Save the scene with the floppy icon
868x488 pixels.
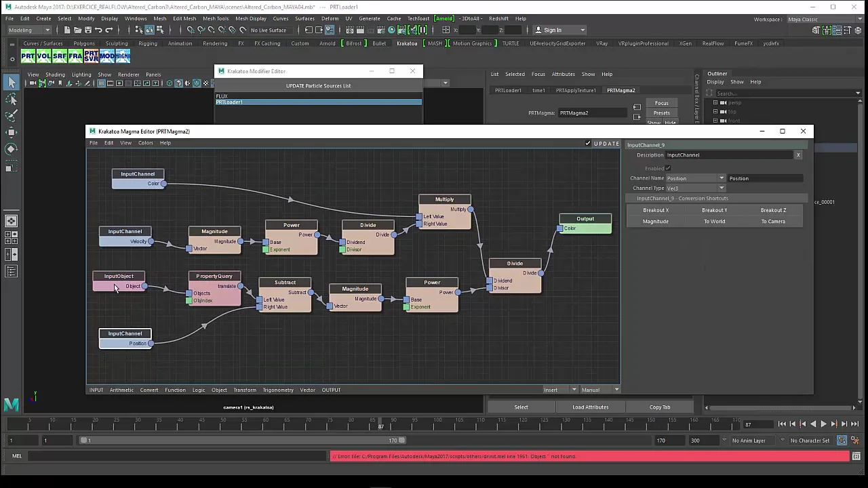[x=88, y=30]
